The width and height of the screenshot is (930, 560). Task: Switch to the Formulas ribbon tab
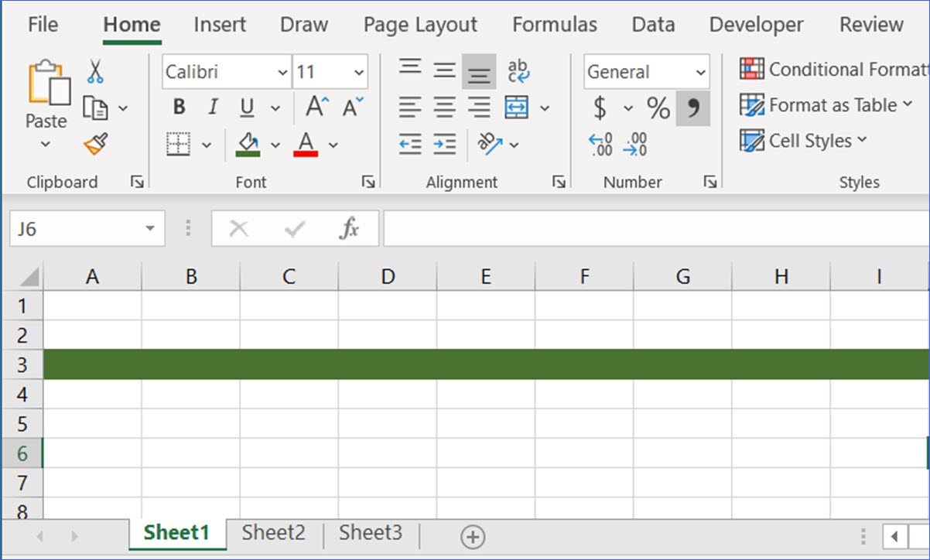[554, 24]
